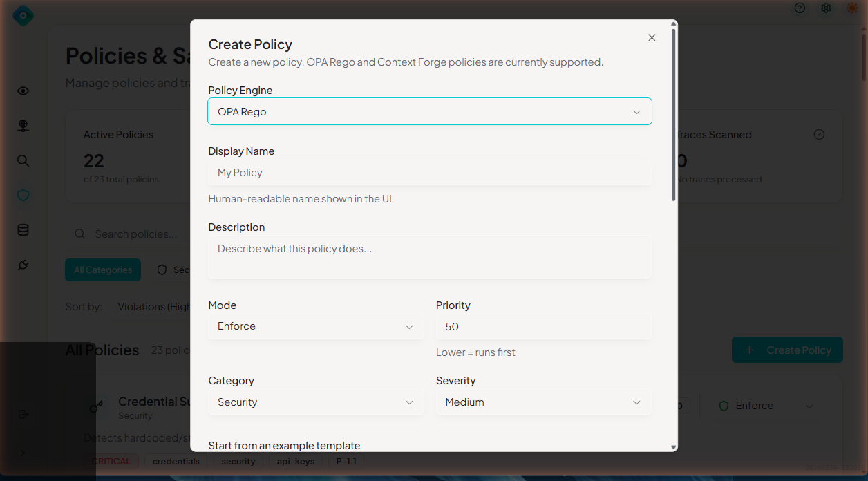Click the plug integrations sidebar icon
The width and height of the screenshot is (868, 481).
pyautogui.click(x=23, y=265)
